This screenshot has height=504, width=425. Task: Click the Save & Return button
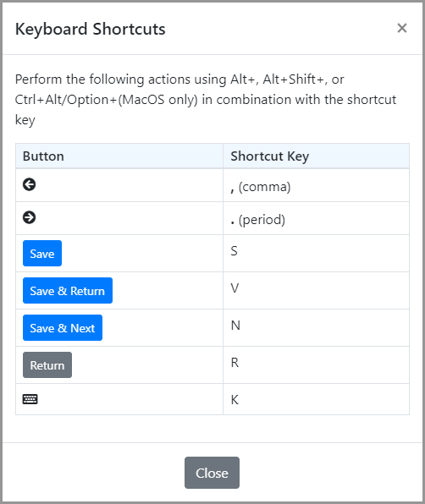[x=68, y=291]
